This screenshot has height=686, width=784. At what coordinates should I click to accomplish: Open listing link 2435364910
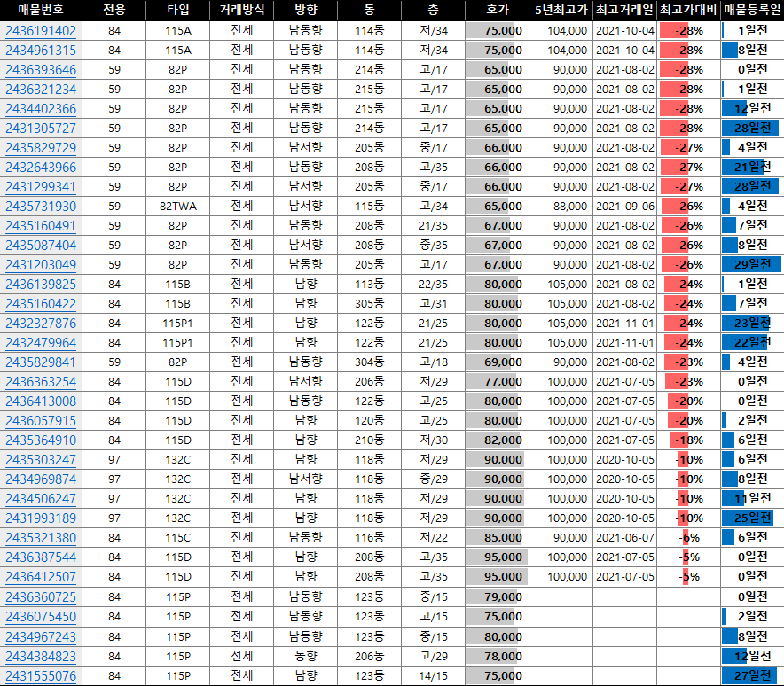41,440
